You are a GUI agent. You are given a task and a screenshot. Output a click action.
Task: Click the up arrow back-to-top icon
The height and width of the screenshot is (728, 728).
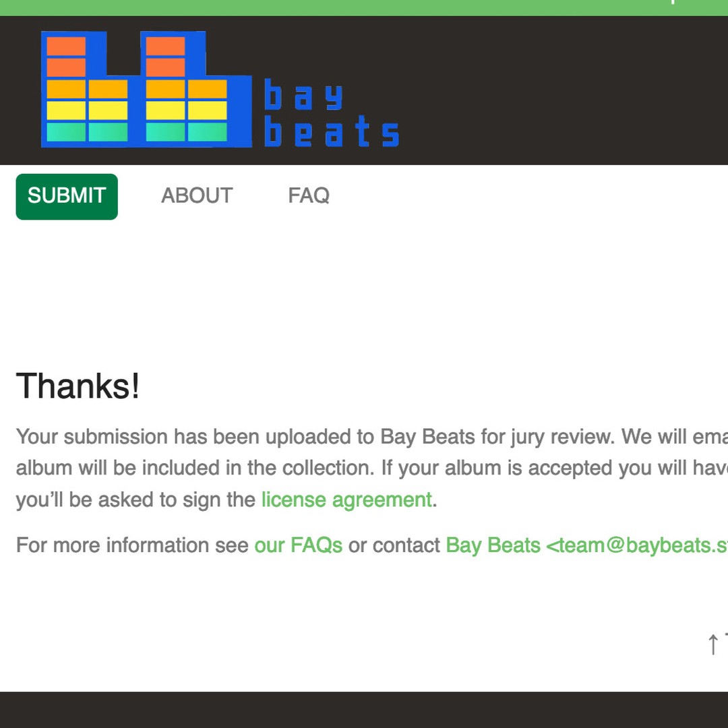click(x=712, y=644)
